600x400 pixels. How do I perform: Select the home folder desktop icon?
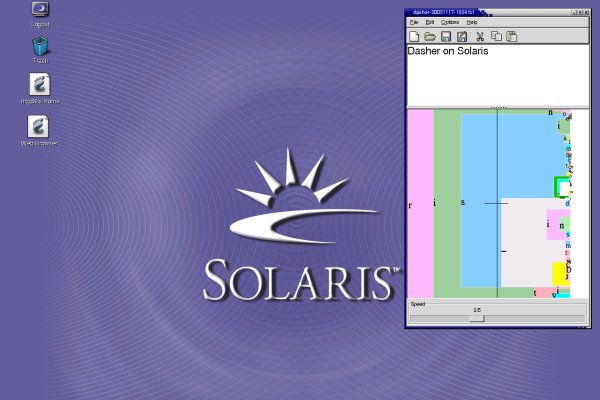point(41,85)
